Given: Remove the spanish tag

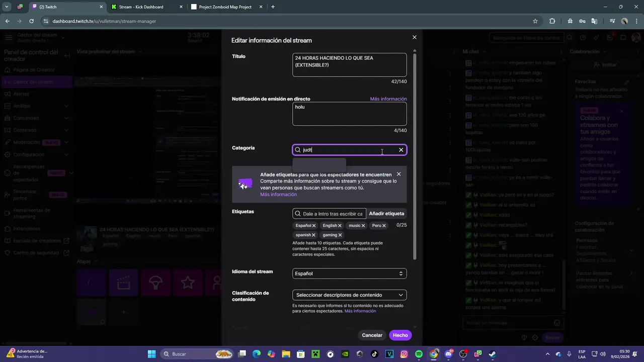Looking at the screenshot, I should [313, 235].
